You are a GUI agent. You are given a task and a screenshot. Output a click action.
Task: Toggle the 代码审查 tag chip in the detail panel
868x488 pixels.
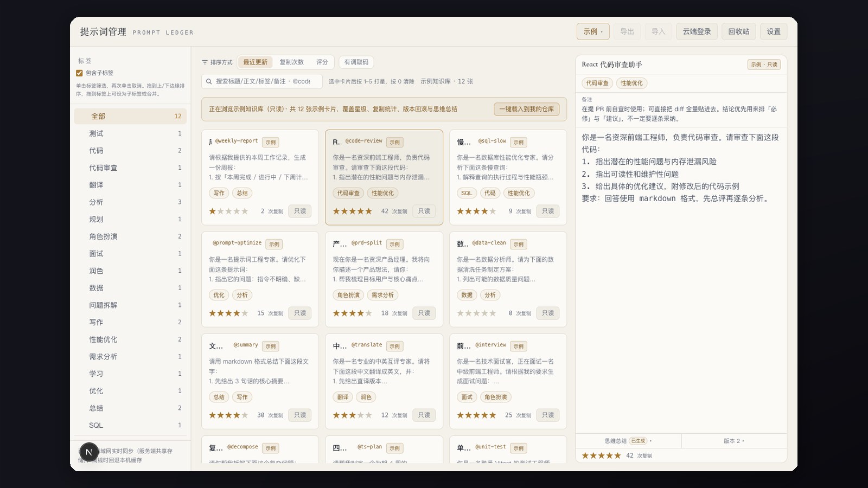pyautogui.click(x=597, y=83)
